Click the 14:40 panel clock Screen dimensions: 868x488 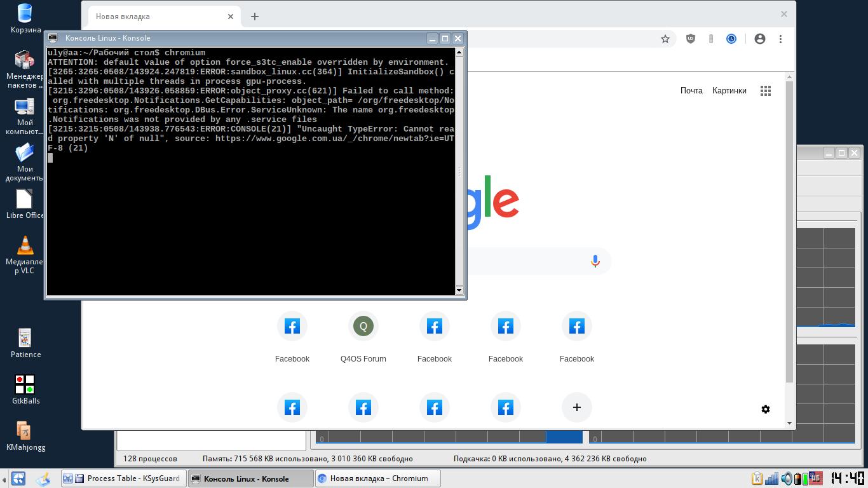pos(847,478)
